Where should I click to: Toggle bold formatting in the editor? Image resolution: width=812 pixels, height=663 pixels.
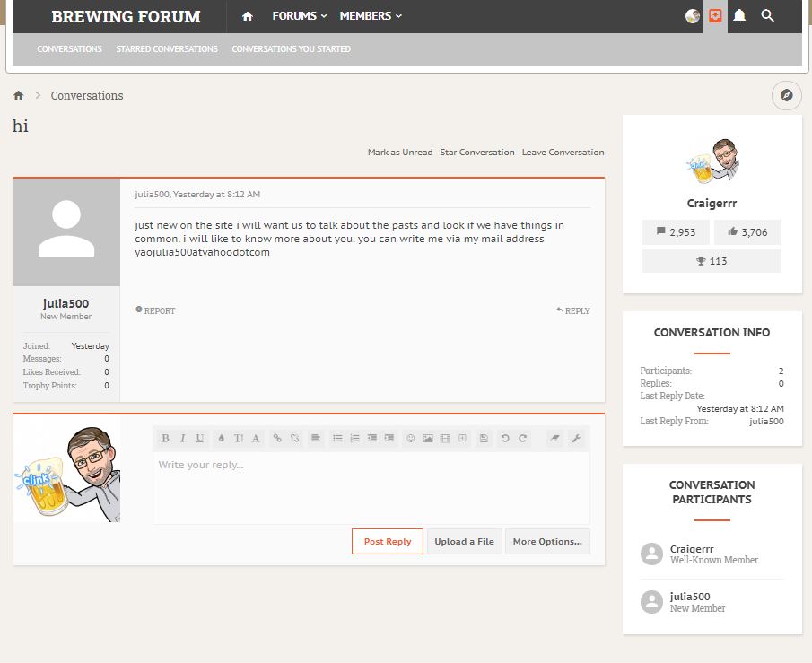[x=165, y=439]
